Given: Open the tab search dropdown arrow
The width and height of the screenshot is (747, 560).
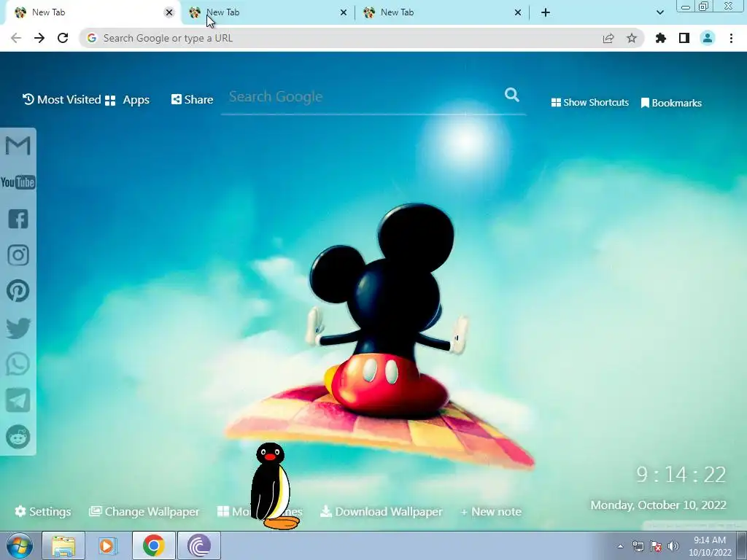Looking at the screenshot, I should click(659, 12).
